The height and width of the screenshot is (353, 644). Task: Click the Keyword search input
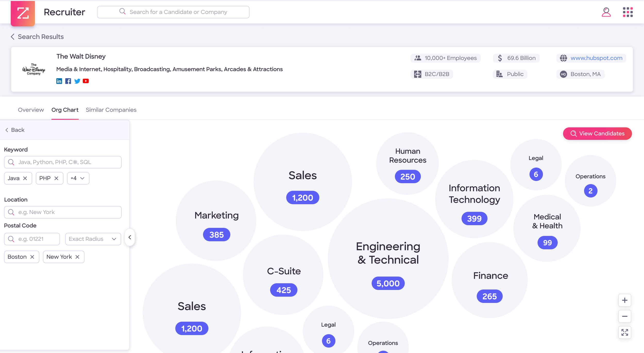[x=63, y=162]
